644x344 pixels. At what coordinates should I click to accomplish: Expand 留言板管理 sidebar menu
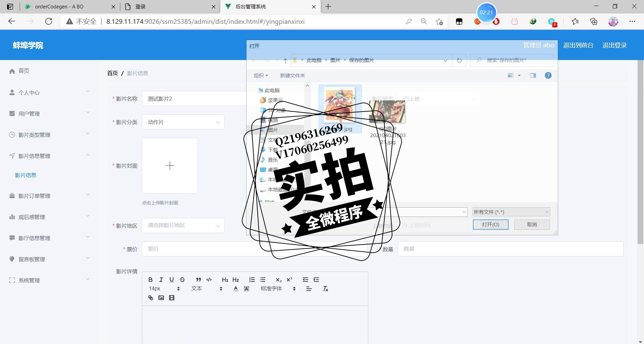point(49,259)
